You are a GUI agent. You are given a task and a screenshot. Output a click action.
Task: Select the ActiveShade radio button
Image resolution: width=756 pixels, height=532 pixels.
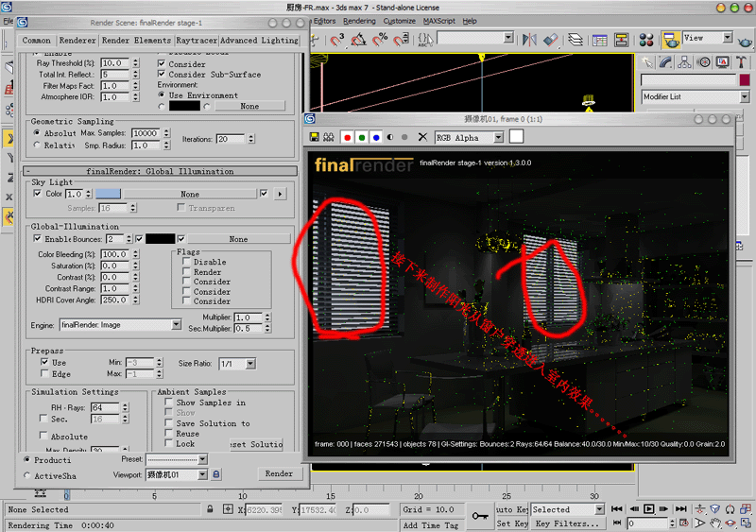pyautogui.click(x=27, y=475)
